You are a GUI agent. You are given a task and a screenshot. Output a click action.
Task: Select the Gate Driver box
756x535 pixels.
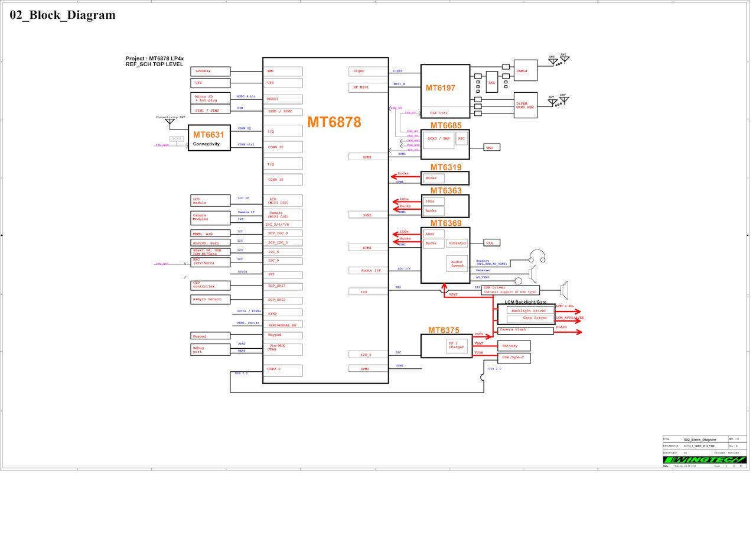point(530,318)
